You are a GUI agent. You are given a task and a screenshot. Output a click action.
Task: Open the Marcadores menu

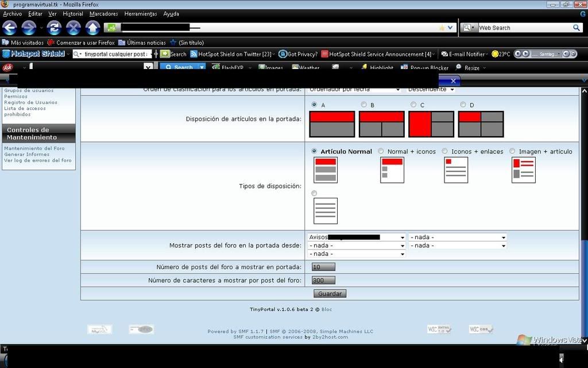[x=103, y=14]
